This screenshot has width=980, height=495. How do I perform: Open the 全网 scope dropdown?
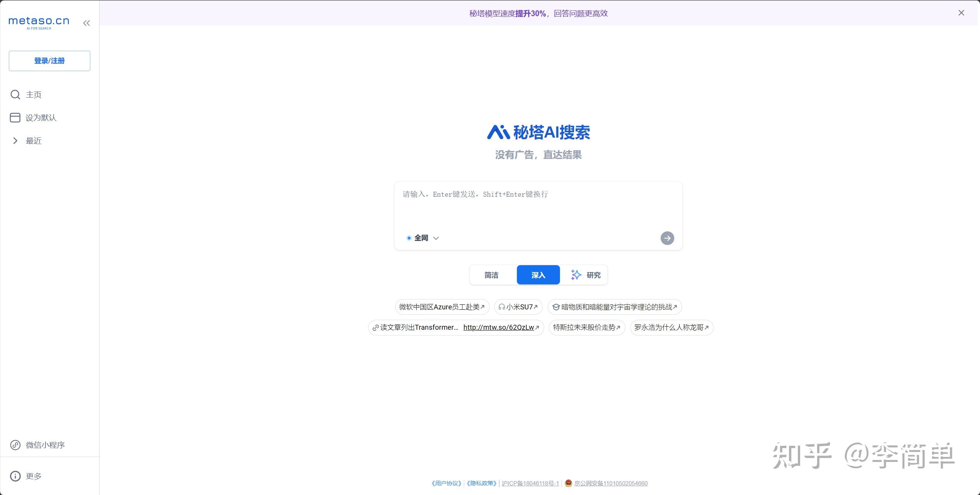pyautogui.click(x=422, y=238)
